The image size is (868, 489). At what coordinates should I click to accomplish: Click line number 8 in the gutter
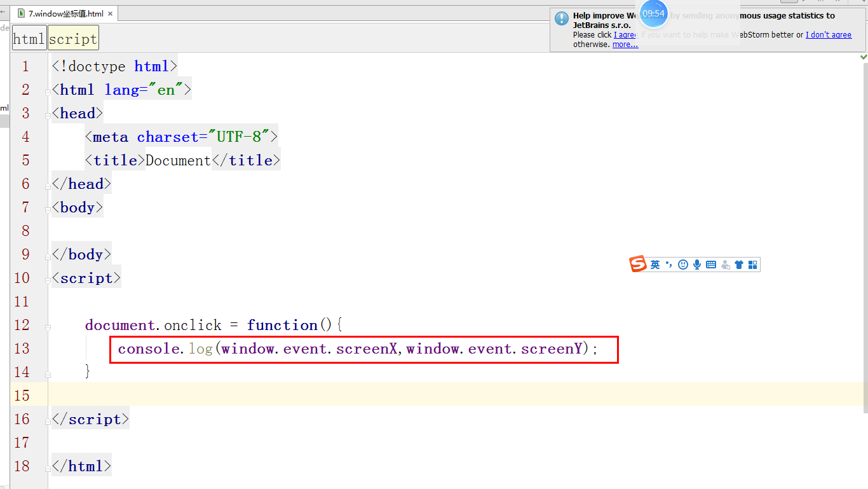coord(25,231)
